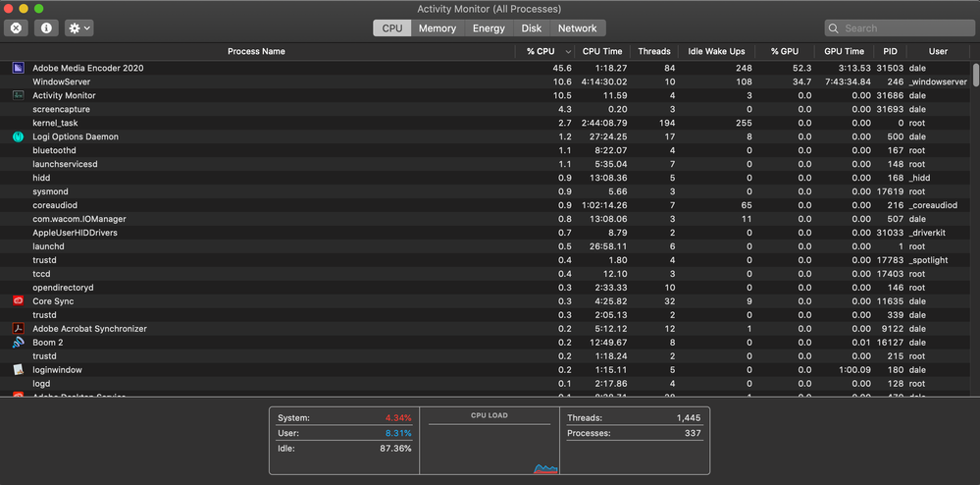Click the Adobe Media Encoder 2020 icon
The image size is (980, 485).
pyautogui.click(x=18, y=68)
